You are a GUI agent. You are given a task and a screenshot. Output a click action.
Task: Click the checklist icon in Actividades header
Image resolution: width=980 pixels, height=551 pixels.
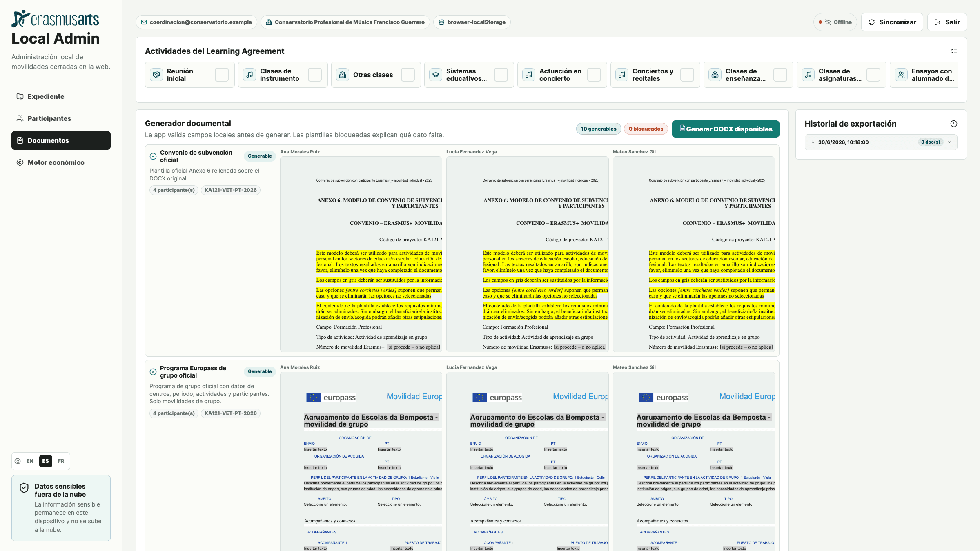point(954,51)
